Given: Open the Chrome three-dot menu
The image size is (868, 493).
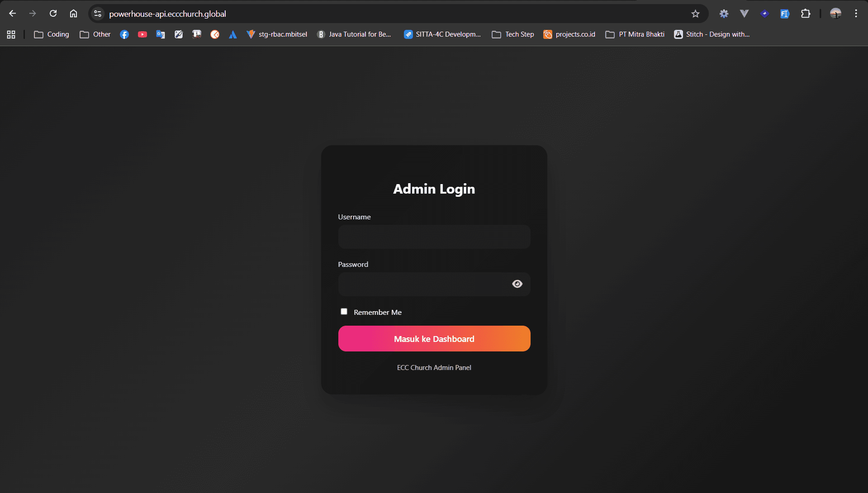Looking at the screenshot, I should click(855, 14).
